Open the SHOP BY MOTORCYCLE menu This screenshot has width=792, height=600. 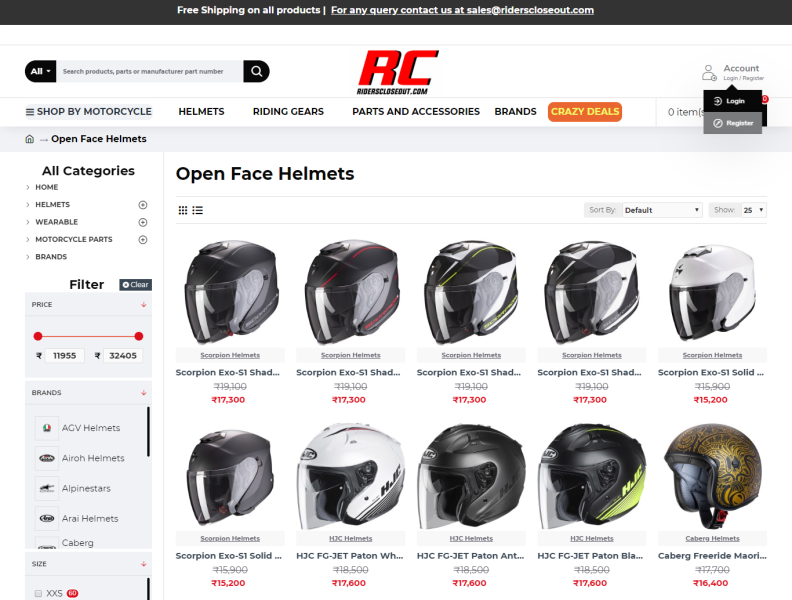tap(89, 112)
